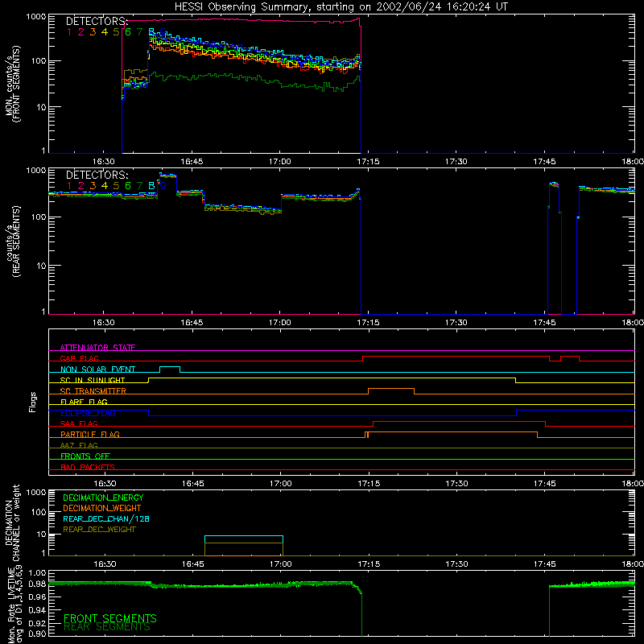Select detector 3 label in rear segments legend

pos(93,186)
